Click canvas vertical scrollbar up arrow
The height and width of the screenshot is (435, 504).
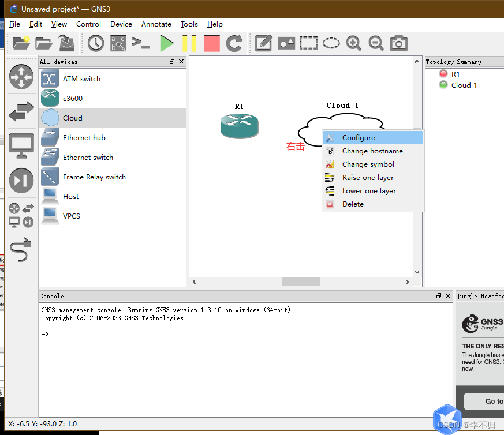(x=417, y=61)
